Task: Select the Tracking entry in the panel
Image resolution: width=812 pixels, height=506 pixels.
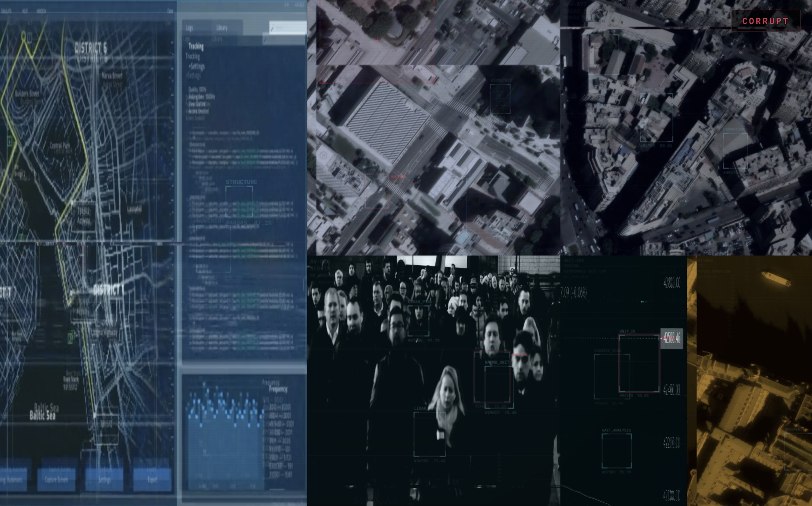Action: (196, 46)
